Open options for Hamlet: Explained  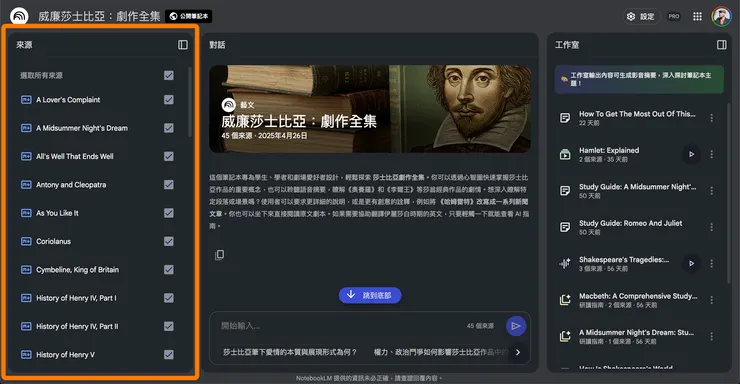click(711, 154)
